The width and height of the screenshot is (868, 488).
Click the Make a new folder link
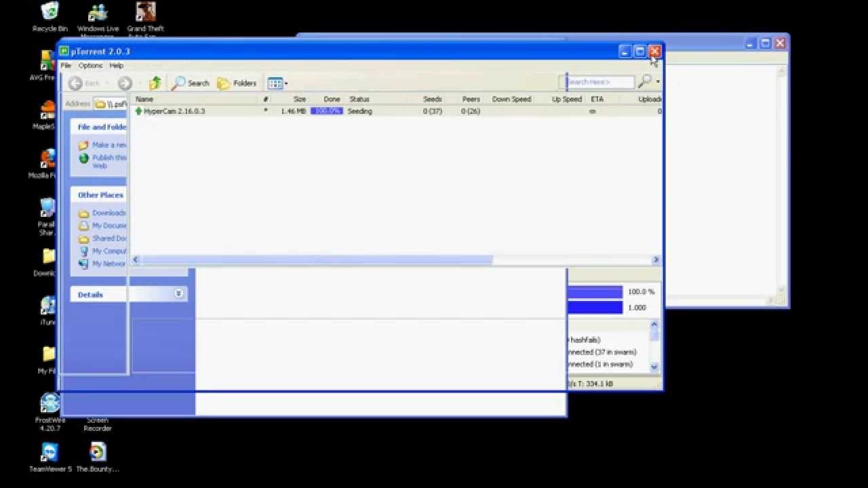tap(102, 145)
